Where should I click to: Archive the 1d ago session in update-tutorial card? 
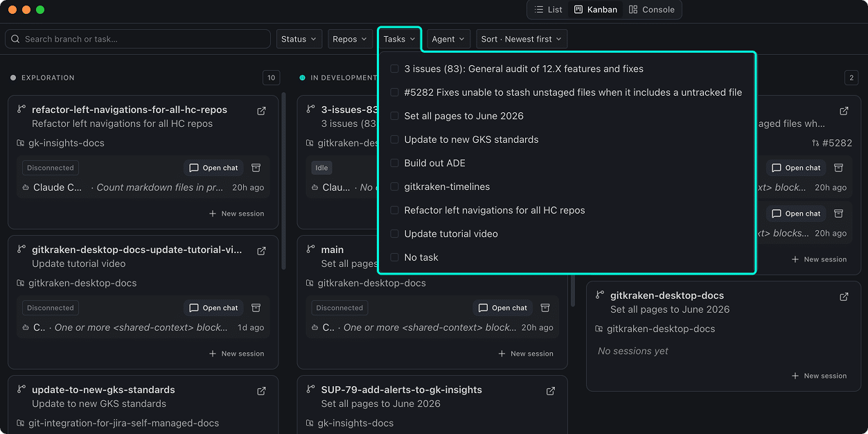pyautogui.click(x=256, y=308)
